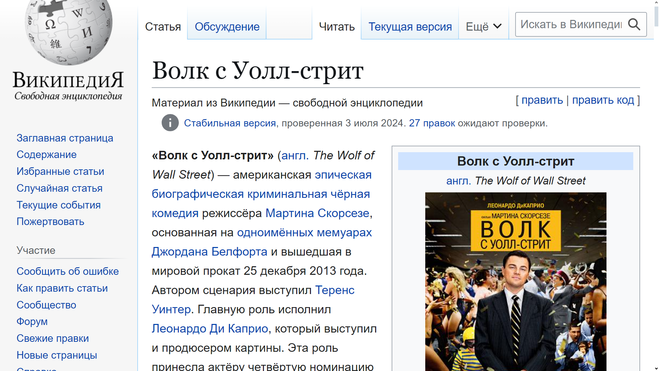Go to Заглавная страница

[x=65, y=138]
